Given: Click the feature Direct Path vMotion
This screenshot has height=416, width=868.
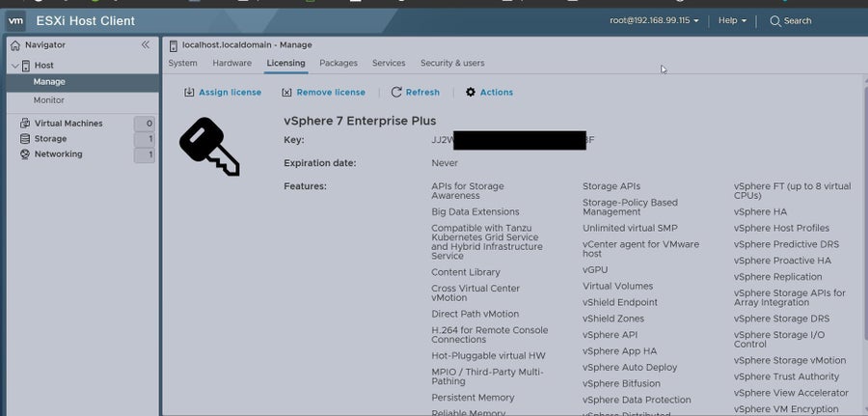Looking at the screenshot, I should 475,314.
